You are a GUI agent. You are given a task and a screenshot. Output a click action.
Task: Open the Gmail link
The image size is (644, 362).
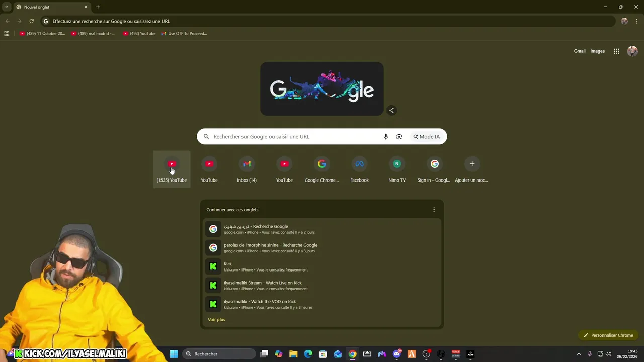pyautogui.click(x=580, y=51)
